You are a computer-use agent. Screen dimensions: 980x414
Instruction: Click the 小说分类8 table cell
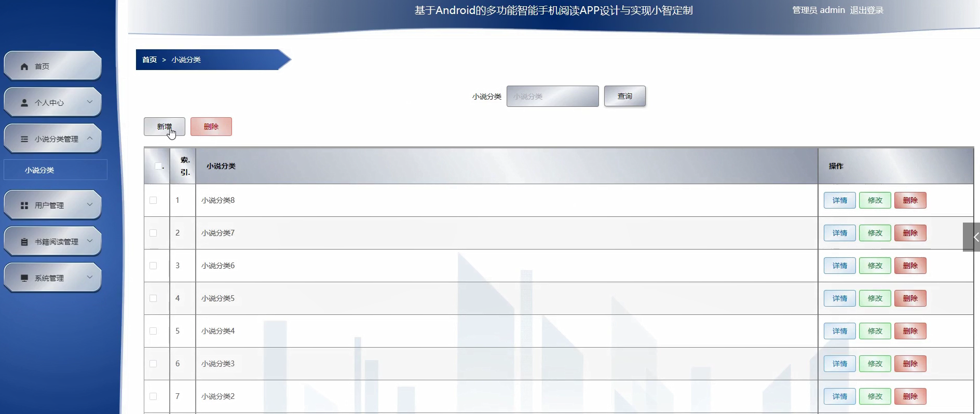click(507, 200)
